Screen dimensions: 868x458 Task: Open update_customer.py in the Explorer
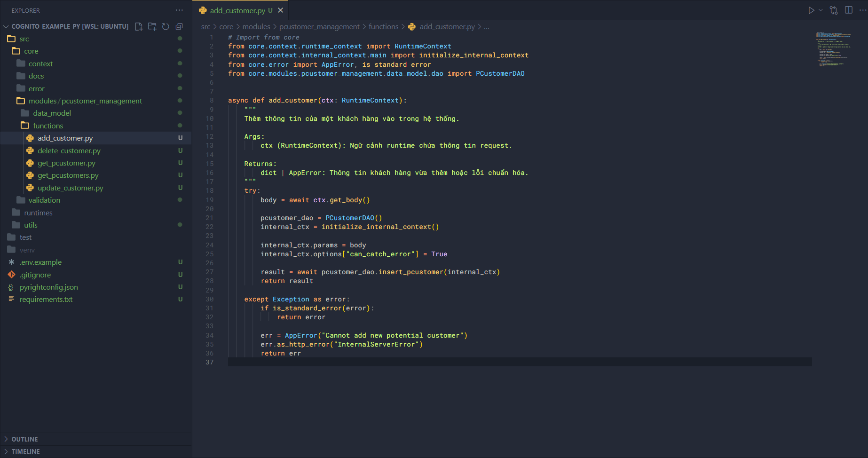[71, 188]
